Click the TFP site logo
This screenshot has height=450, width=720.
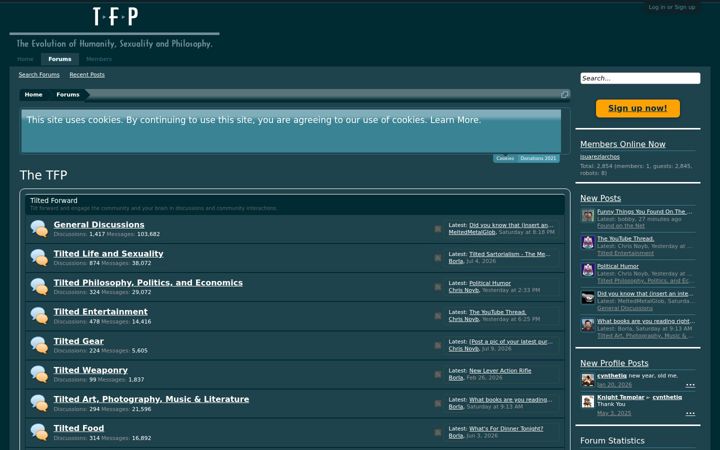pyautogui.click(x=115, y=17)
